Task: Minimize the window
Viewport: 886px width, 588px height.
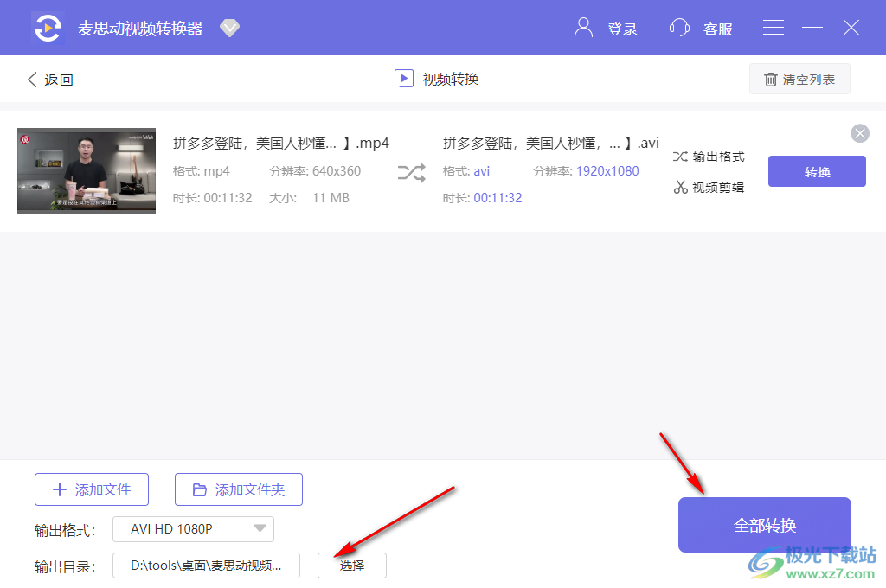Action: [812, 28]
